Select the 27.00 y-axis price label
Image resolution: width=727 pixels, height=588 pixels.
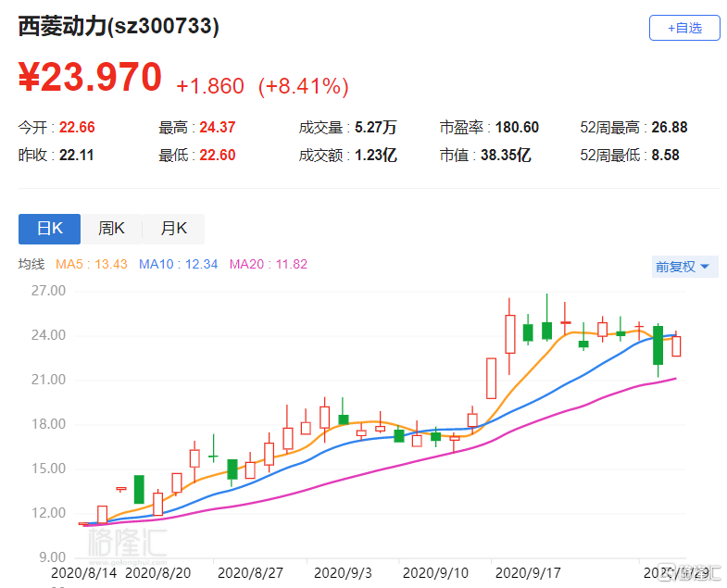point(49,291)
